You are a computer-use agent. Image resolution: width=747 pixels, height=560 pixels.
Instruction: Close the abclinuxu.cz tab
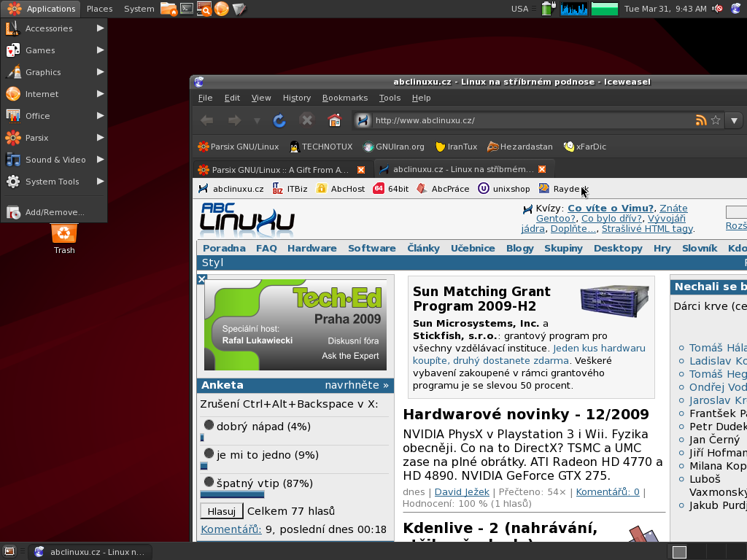(542, 169)
